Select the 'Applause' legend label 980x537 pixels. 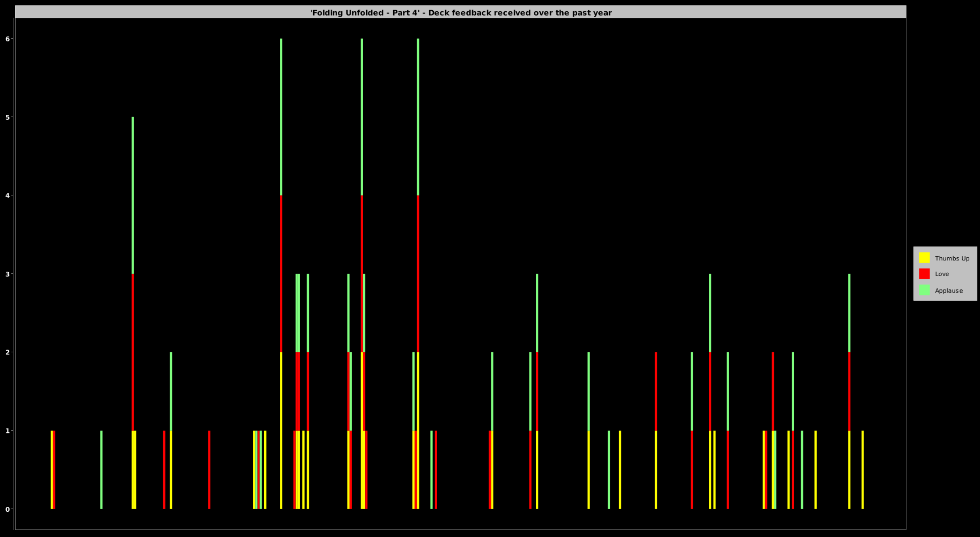(949, 291)
